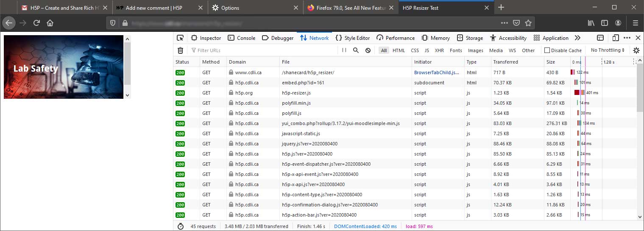644x231 pixels.
Task: Sort by the Transferred column header
Action: click(x=517, y=62)
